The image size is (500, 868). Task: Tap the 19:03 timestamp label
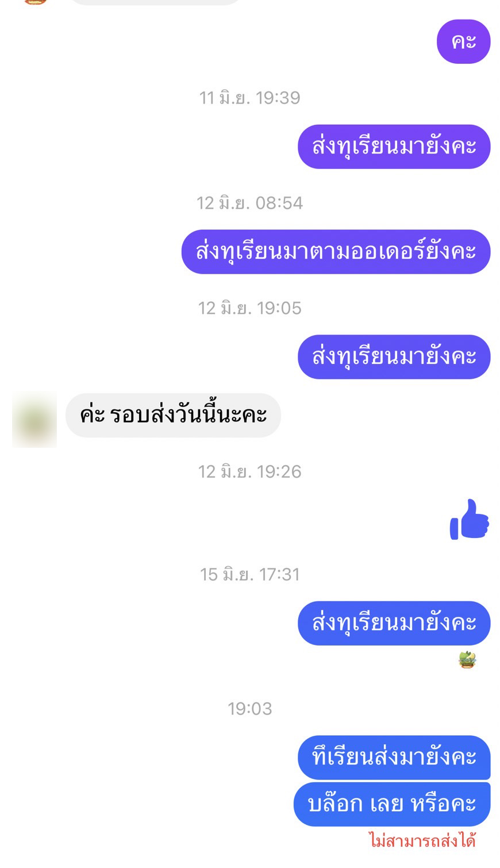point(250,708)
